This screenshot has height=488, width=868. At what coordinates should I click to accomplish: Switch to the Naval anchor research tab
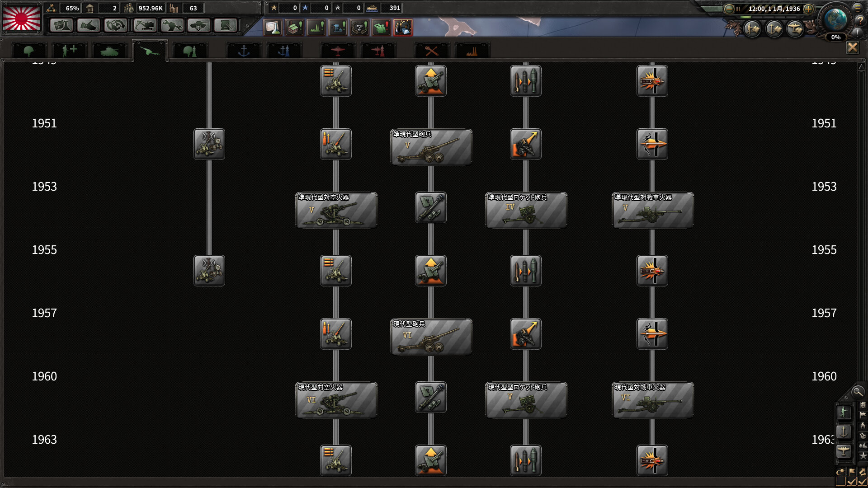pos(244,51)
